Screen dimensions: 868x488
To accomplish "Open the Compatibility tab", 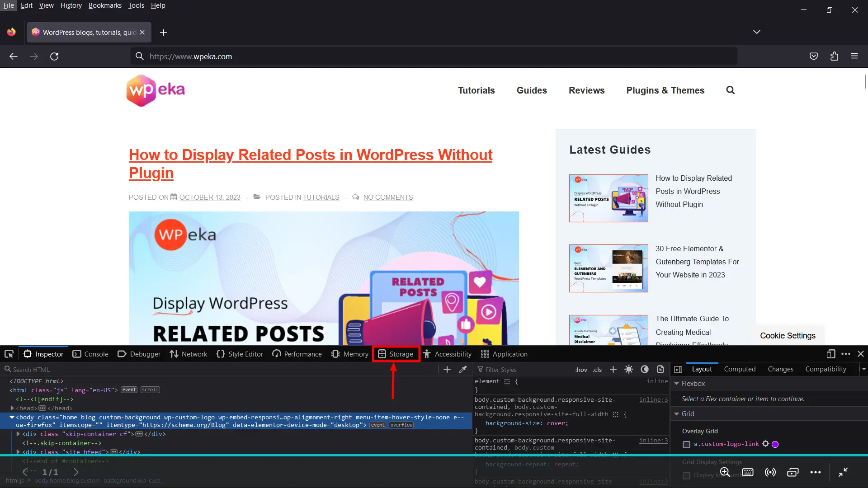I will [826, 369].
